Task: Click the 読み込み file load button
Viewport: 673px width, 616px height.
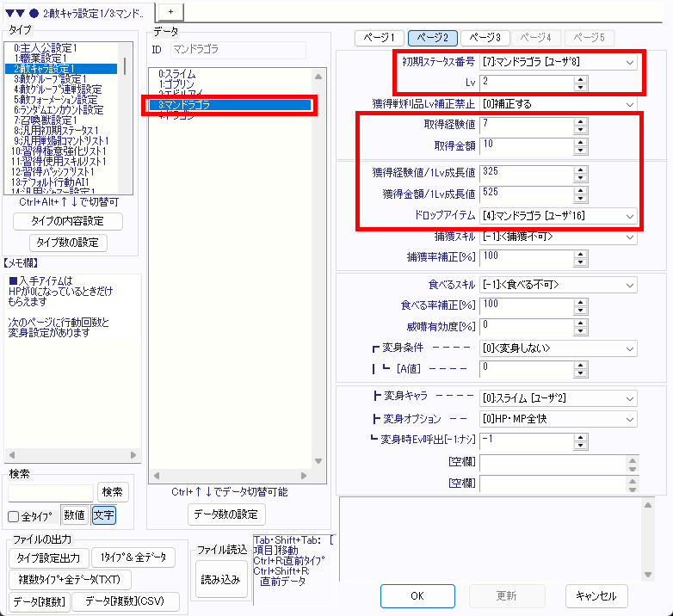Action: 220,580
